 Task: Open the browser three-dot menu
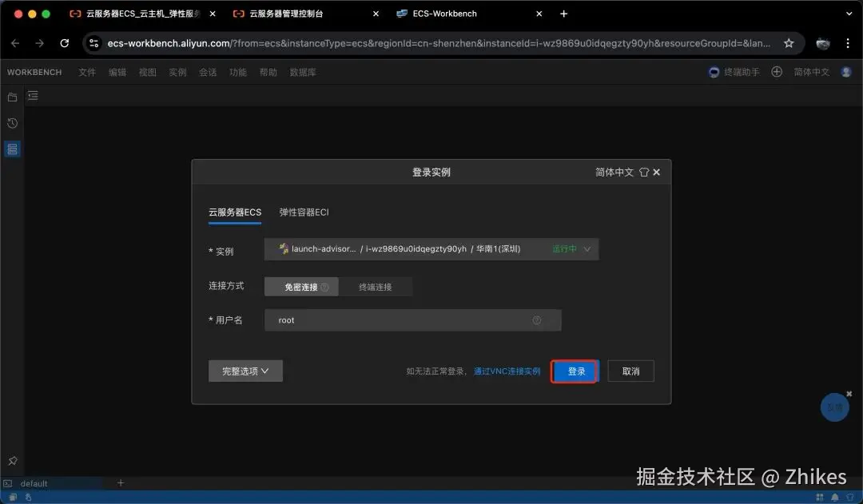(x=848, y=43)
